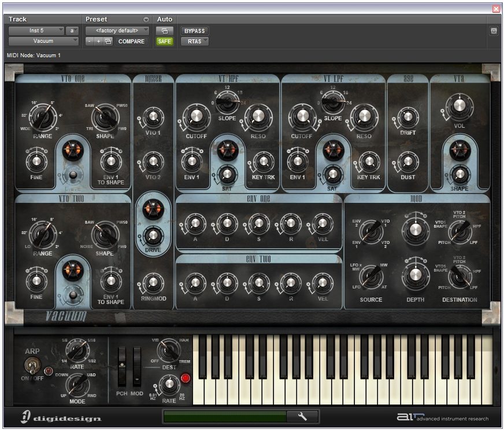Click the VTO Two shape selector

click(x=105, y=235)
